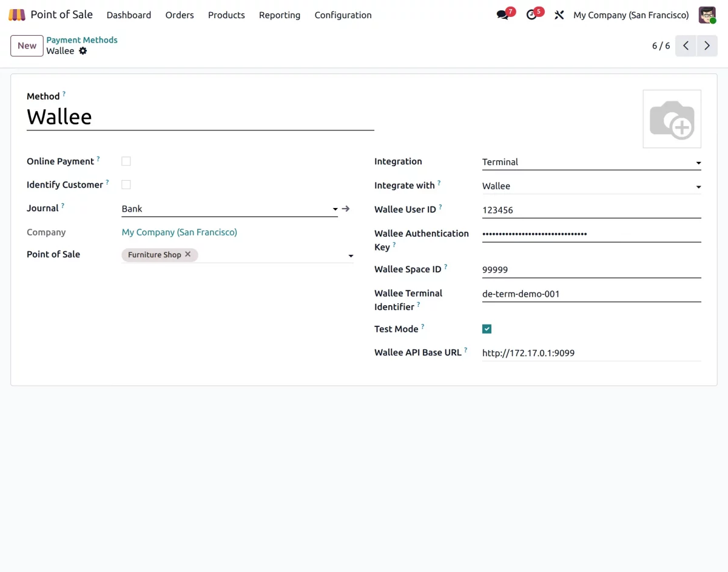Remove the Furniture Shop tag
This screenshot has height=572, width=728.
click(x=188, y=254)
